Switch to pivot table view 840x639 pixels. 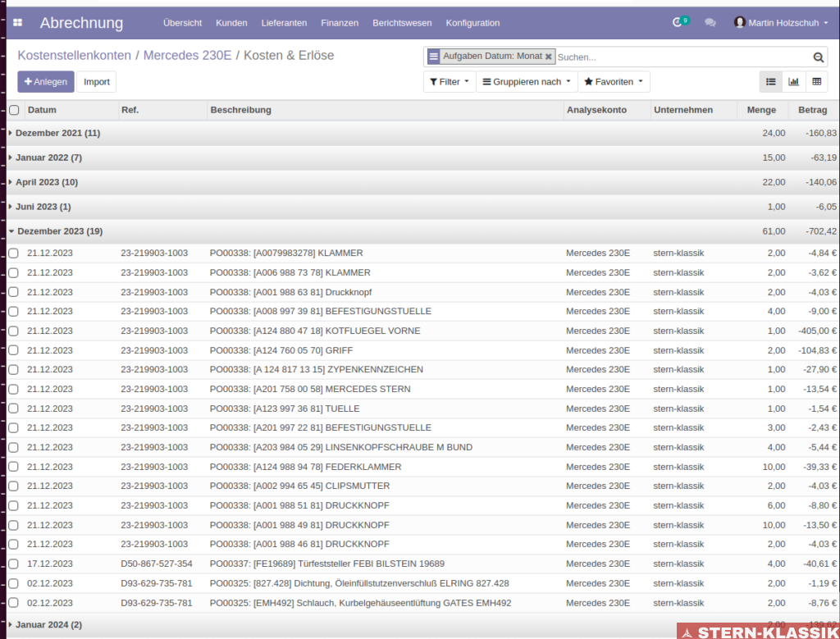click(x=817, y=81)
